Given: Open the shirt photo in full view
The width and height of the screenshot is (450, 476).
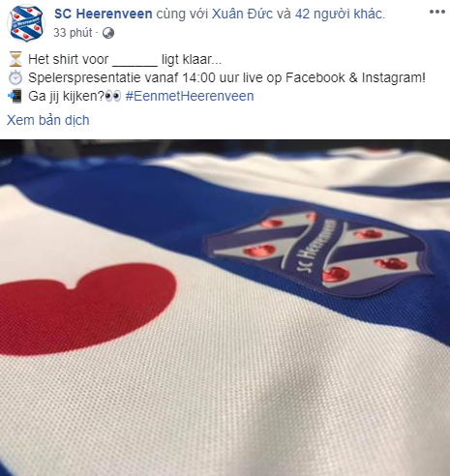Looking at the screenshot, I should pyautogui.click(x=225, y=308).
